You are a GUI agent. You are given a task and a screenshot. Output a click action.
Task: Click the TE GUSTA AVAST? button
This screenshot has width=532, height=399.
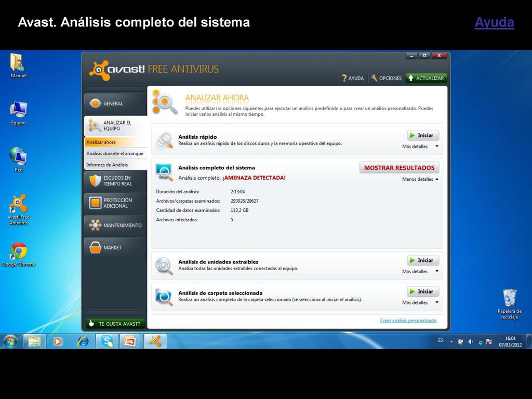click(x=115, y=324)
